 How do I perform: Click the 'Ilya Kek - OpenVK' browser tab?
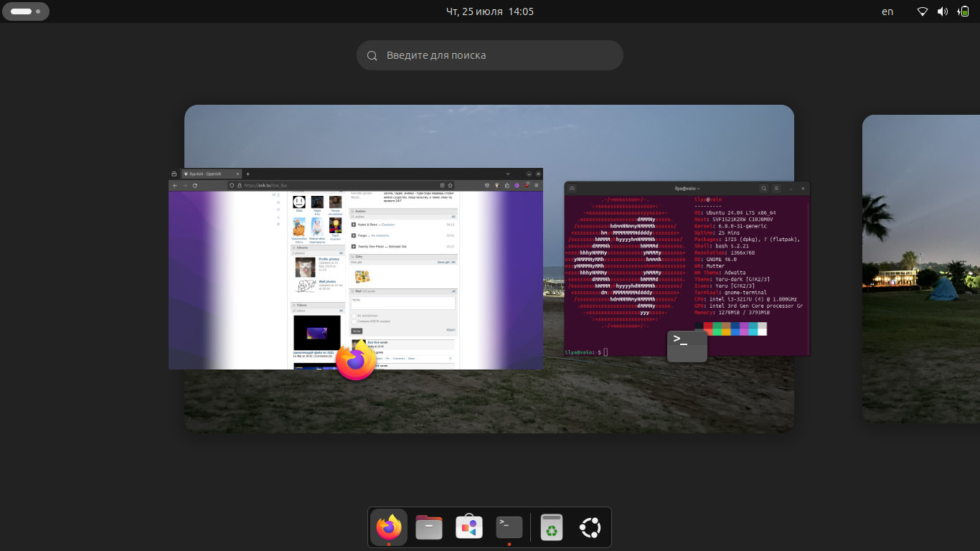(209, 174)
